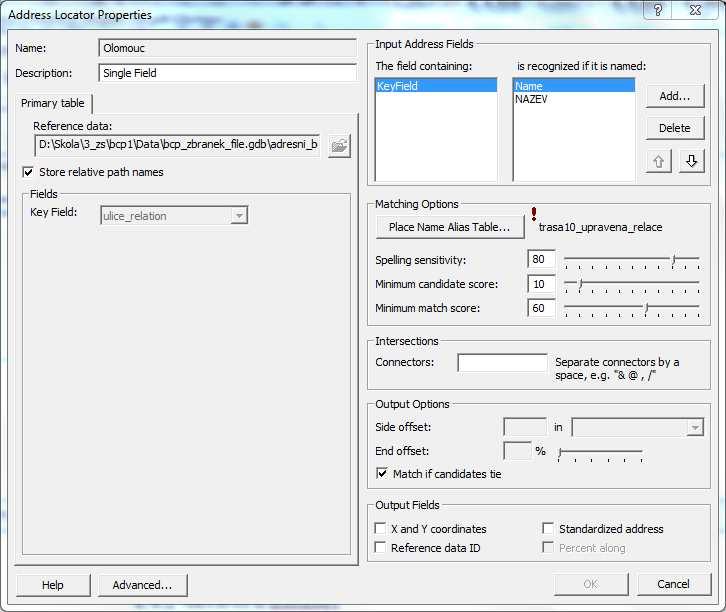The height and width of the screenshot is (612, 726).
Task: Enable Reference data ID output field
Action: [380, 548]
